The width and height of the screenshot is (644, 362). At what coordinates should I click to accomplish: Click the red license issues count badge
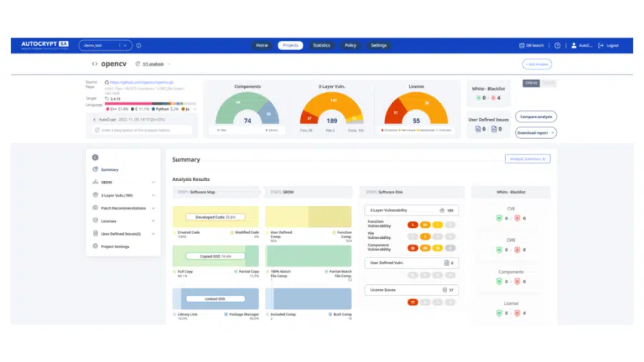click(x=412, y=302)
